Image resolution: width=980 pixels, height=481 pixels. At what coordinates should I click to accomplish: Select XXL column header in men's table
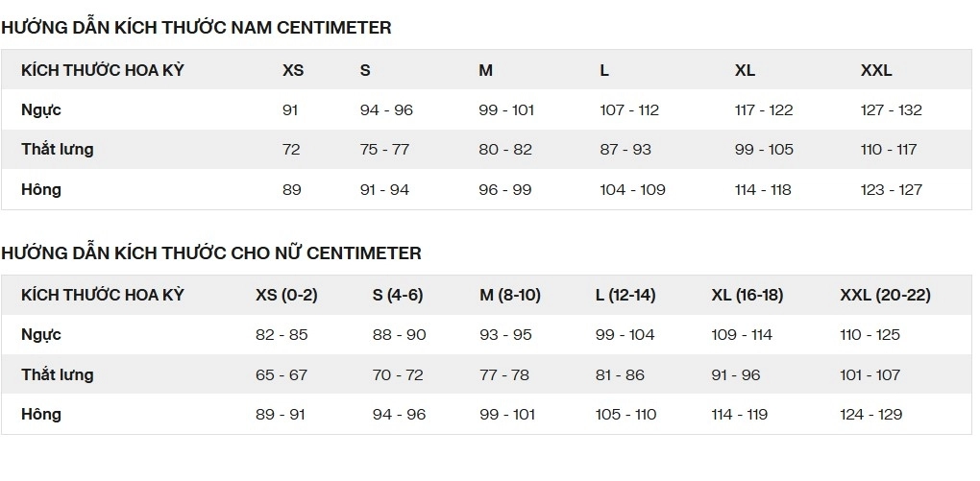point(876,71)
